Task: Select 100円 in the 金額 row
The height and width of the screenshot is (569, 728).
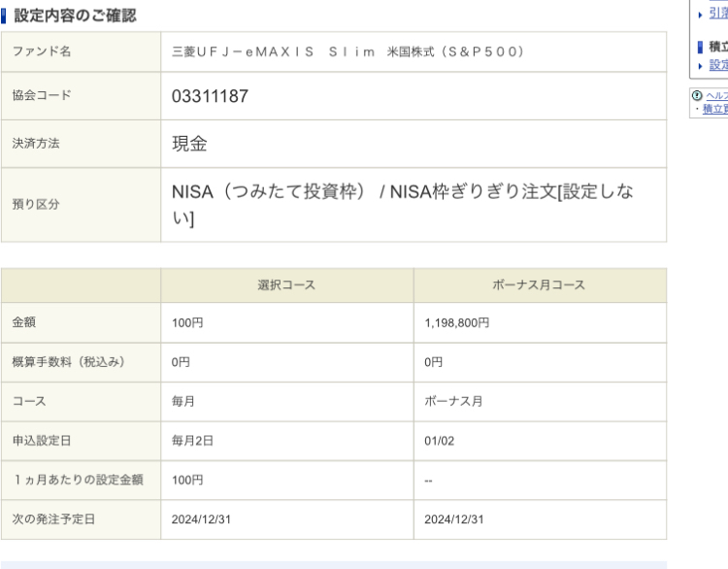Action: click(187, 322)
